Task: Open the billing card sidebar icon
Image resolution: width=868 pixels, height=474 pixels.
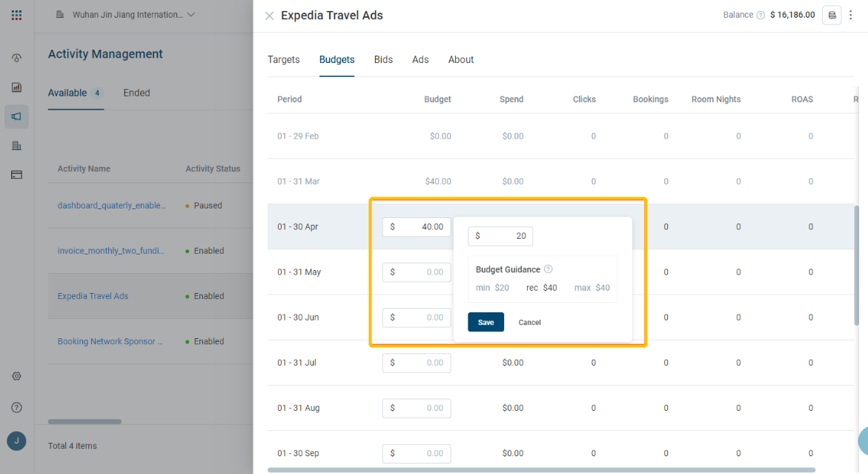Action: point(16,175)
